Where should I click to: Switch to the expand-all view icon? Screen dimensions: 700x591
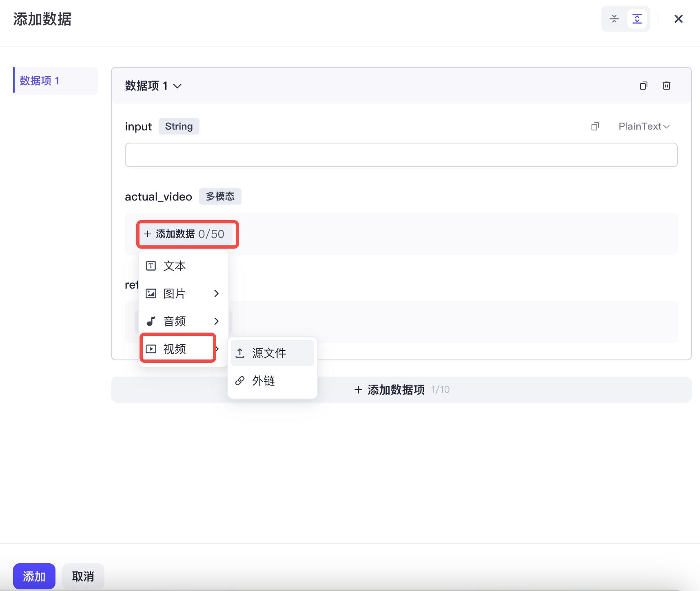coord(637,19)
